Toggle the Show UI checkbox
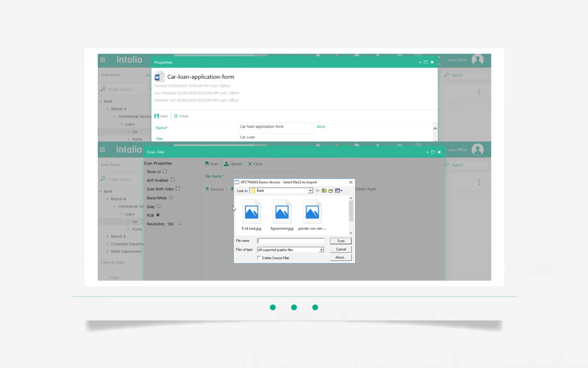The width and height of the screenshot is (588, 368). click(165, 171)
